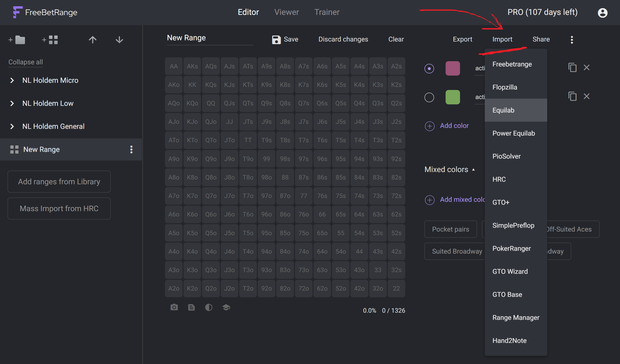Click the move down arrow icon
This screenshot has width=620, height=364.
pos(119,40)
